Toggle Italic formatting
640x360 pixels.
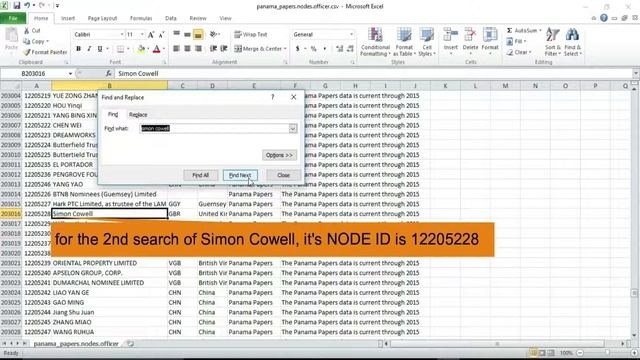pyautogui.click(x=89, y=49)
